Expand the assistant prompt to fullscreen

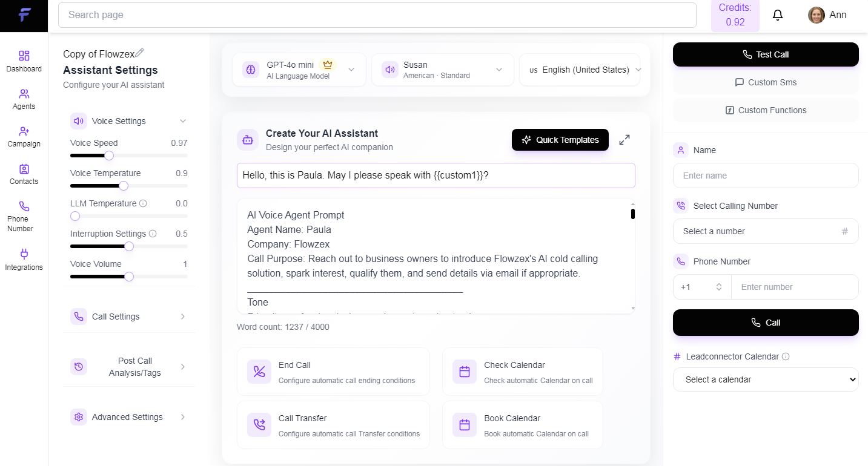(624, 139)
